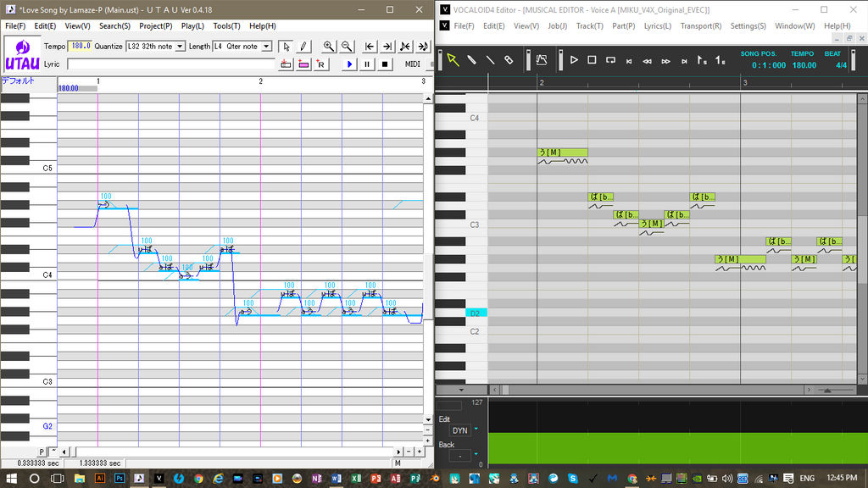Click the BEAT 4/4 display in VOCALOID4
The image size is (868, 488).
[x=841, y=64]
